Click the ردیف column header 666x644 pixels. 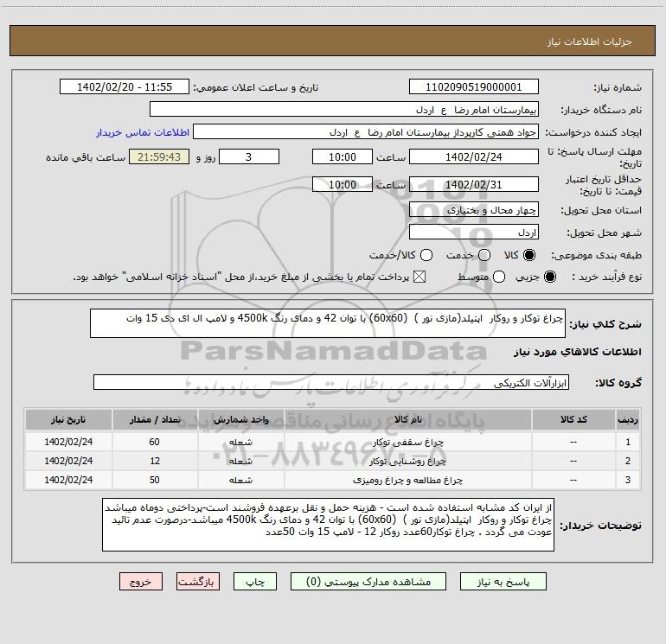point(628,419)
